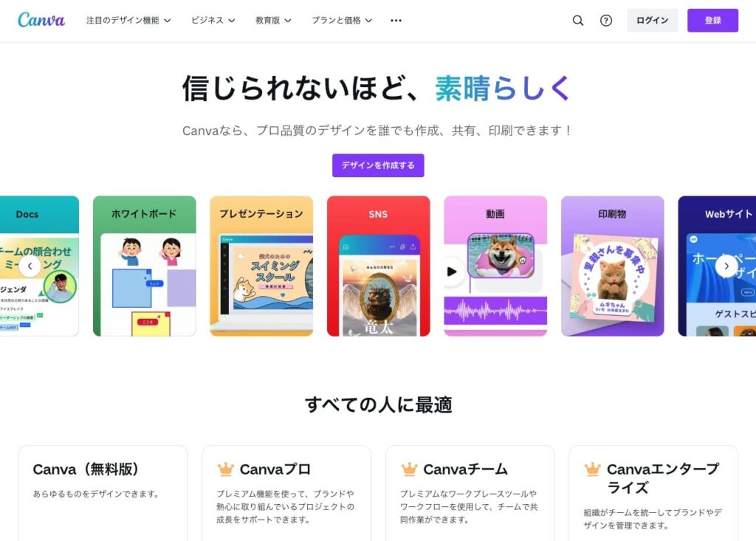756x541 pixels.
Task: Open the プランと価格 menu
Action: click(342, 20)
